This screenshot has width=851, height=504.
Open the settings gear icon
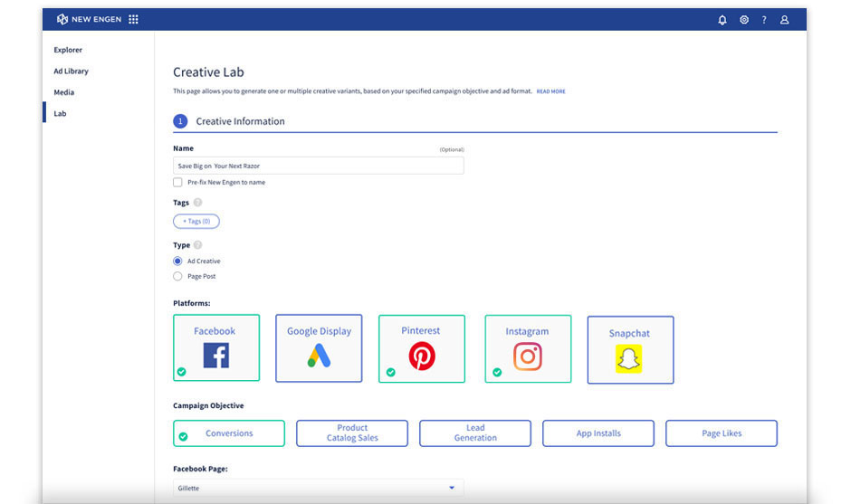(x=744, y=20)
